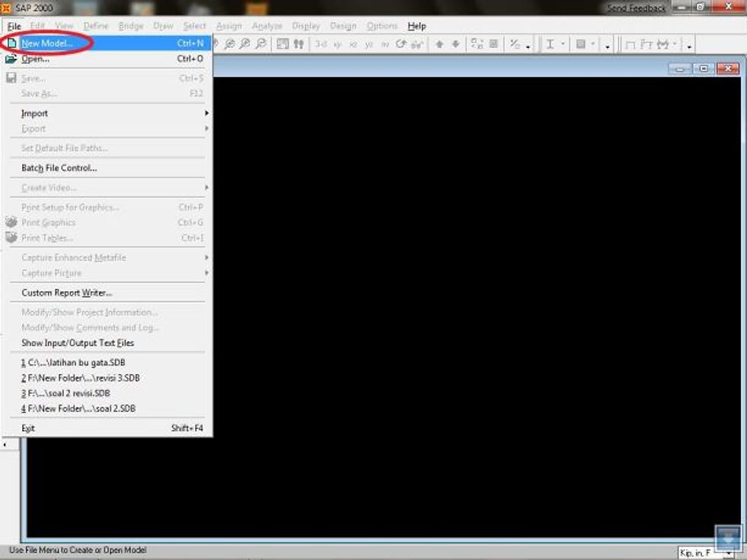Screen dimensions: 747x560
Task: Open the Analyze menu
Action: pyautogui.click(x=268, y=26)
